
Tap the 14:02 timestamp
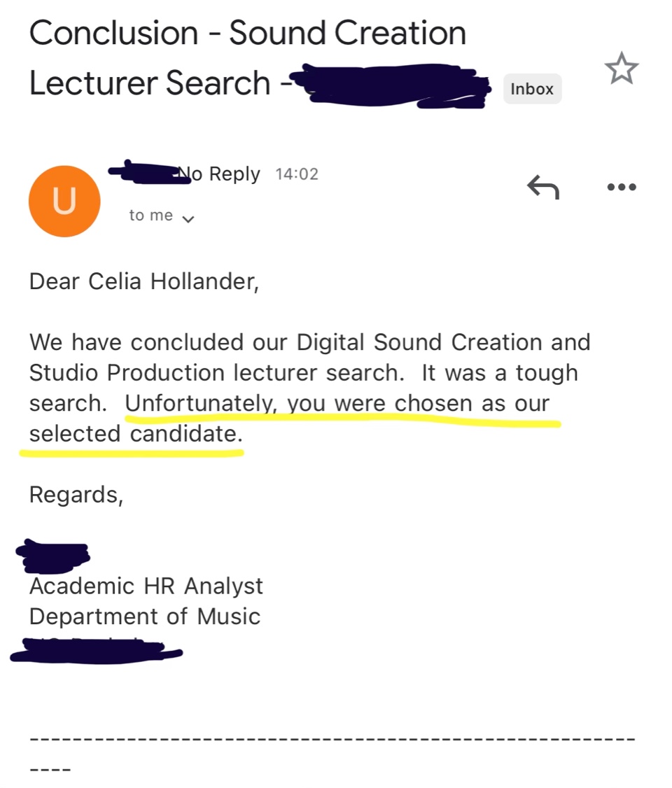click(297, 174)
